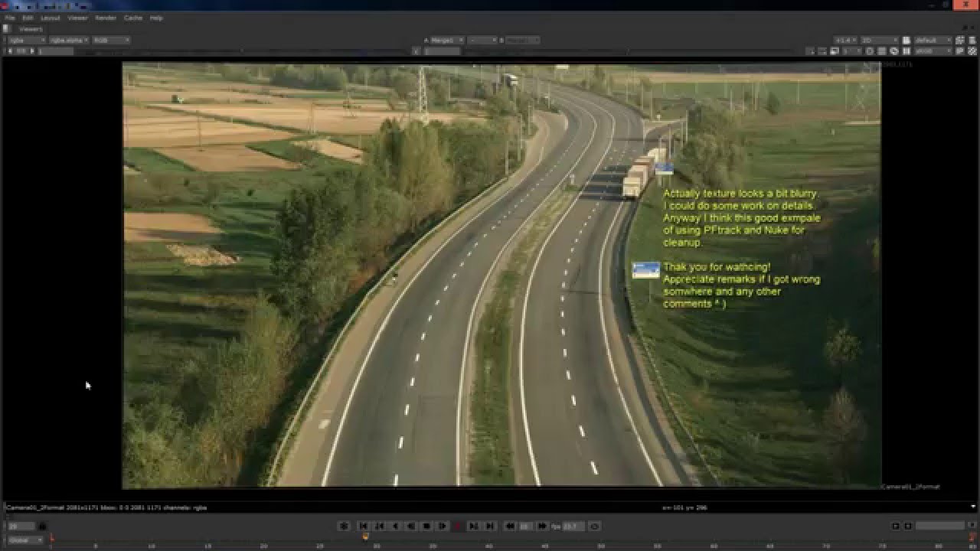980x551 pixels.
Task: Click the far-right top row viewer icon
Action: click(972, 40)
